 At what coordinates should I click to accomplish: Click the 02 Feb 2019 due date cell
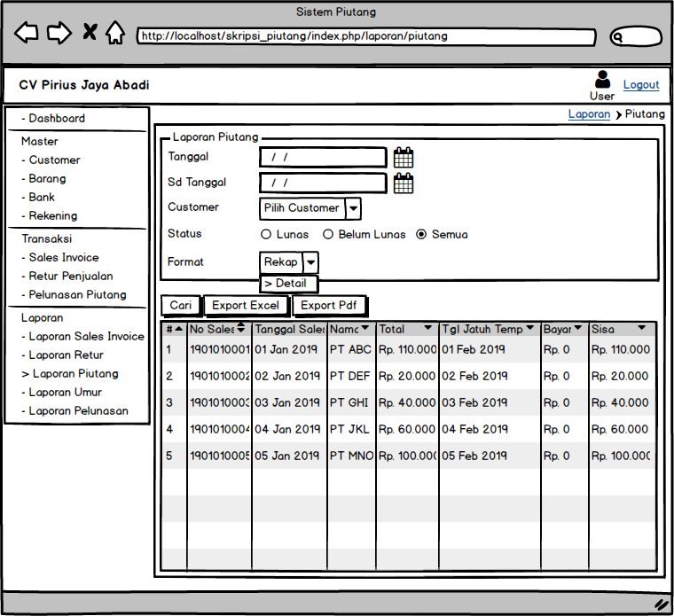tap(490, 377)
